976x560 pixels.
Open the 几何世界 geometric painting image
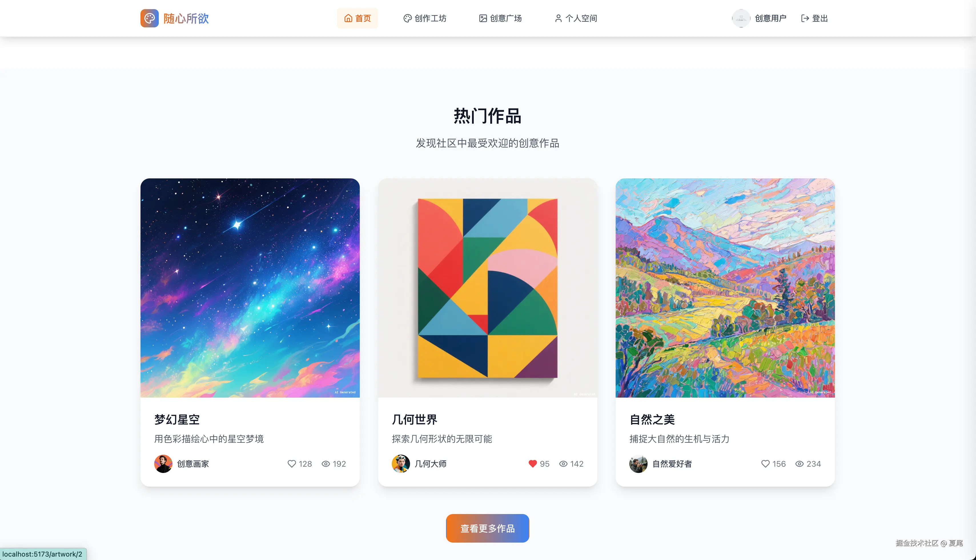tap(487, 288)
